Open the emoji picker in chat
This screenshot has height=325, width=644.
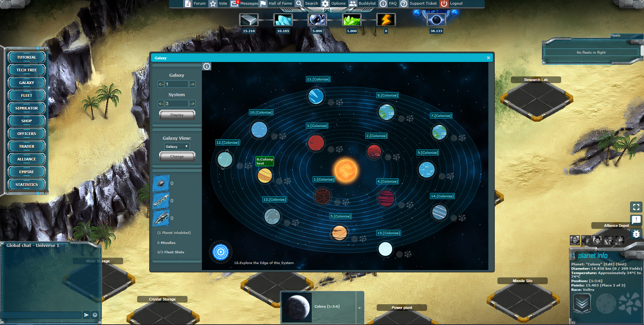pos(95,315)
